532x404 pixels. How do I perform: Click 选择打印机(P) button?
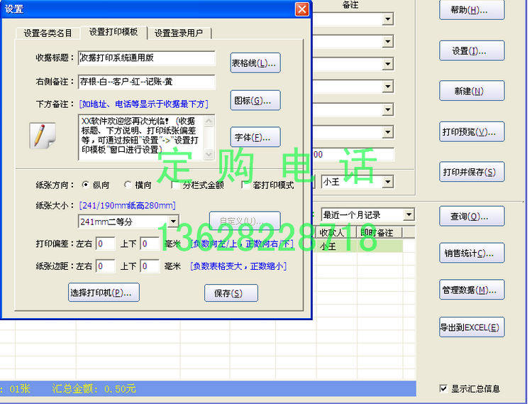104,293
